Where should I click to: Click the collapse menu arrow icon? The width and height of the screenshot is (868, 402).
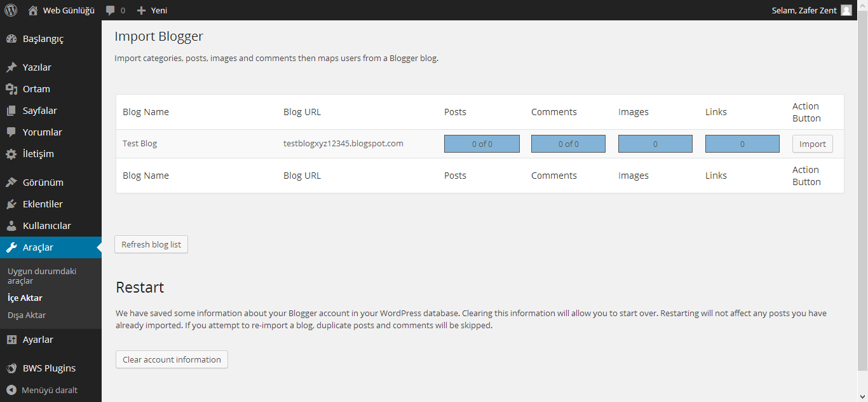click(x=11, y=390)
